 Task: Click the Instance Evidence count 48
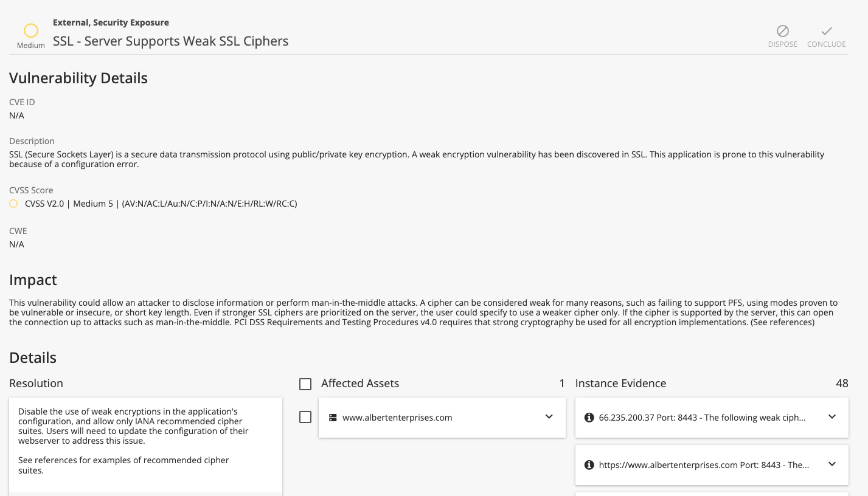[x=842, y=384]
